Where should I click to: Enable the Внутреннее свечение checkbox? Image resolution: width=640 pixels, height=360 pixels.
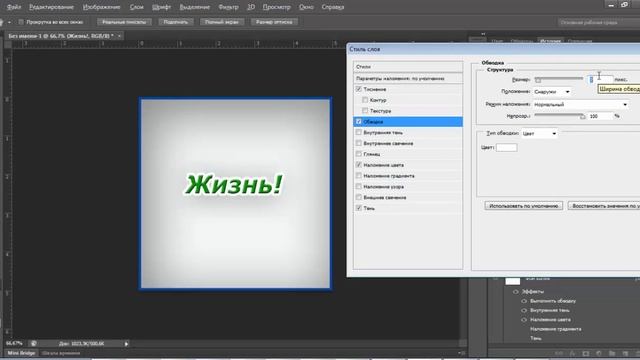(x=359, y=143)
